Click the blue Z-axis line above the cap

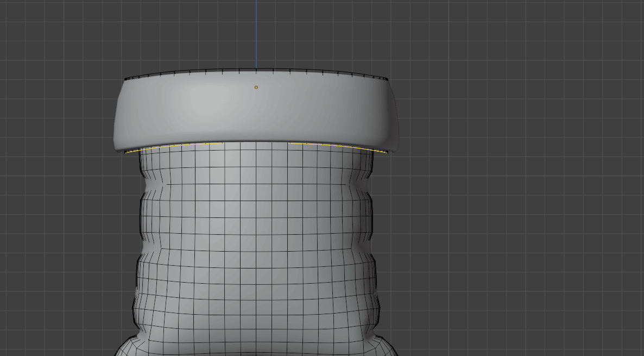point(256,33)
